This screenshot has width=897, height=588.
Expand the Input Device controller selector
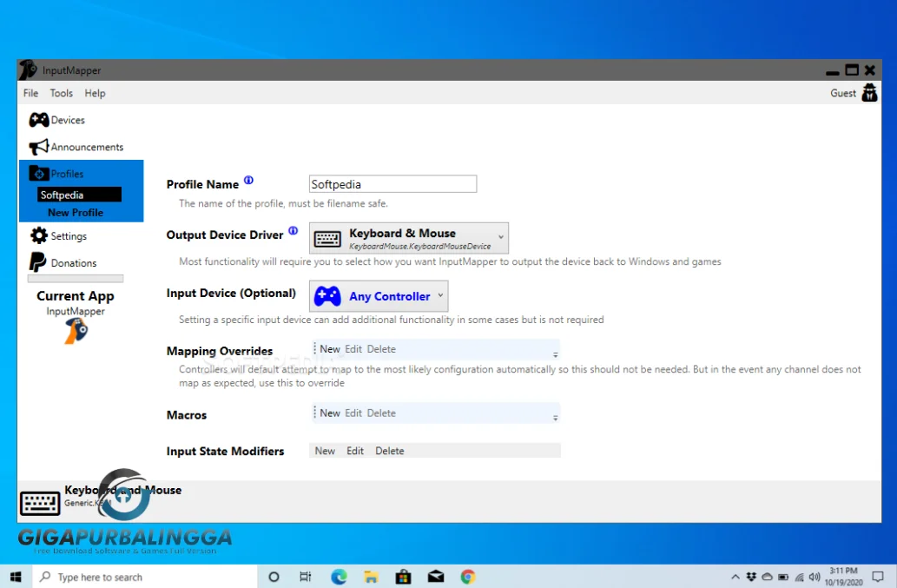tap(440, 295)
